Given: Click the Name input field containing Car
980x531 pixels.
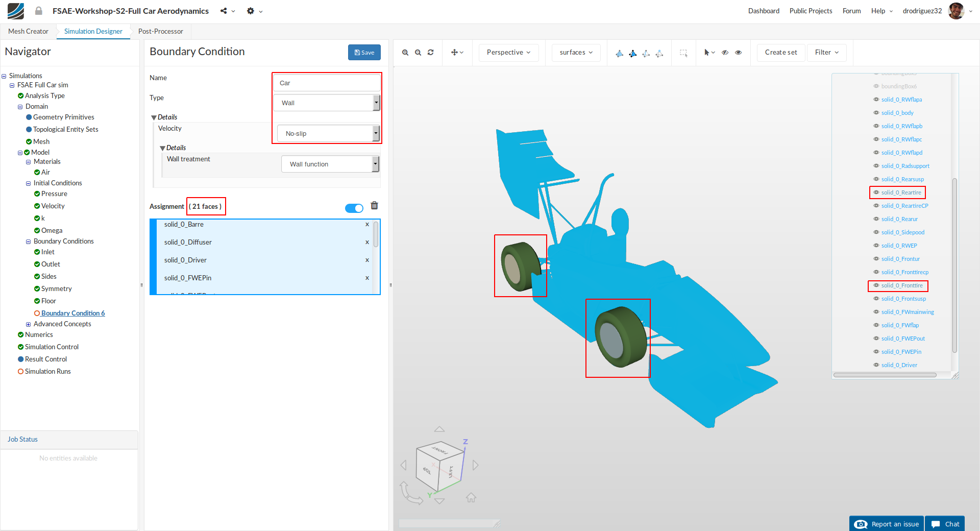Looking at the screenshot, I should [x=327, y=83].
